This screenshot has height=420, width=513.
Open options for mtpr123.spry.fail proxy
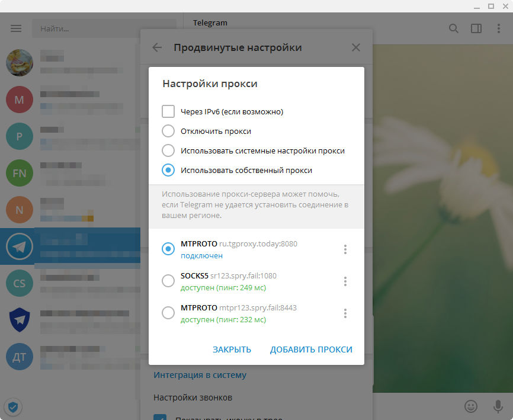(x=345, y=313)
